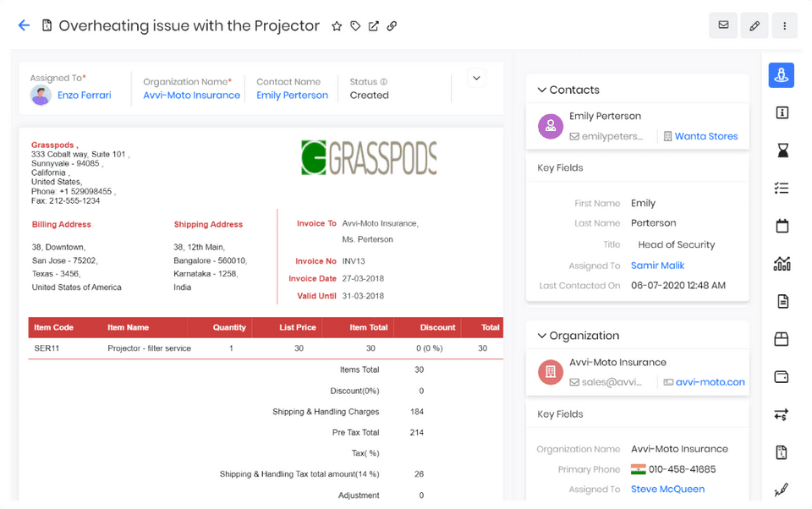Open the task checklist sidebar icon
This screenshot has height=509, width=812.
782,188
